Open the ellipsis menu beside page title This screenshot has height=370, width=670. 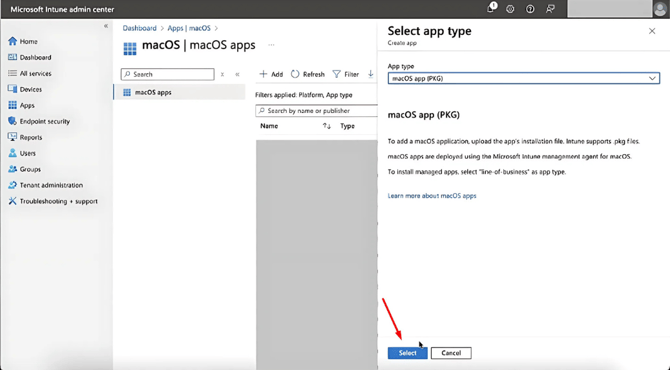(271, 45)
